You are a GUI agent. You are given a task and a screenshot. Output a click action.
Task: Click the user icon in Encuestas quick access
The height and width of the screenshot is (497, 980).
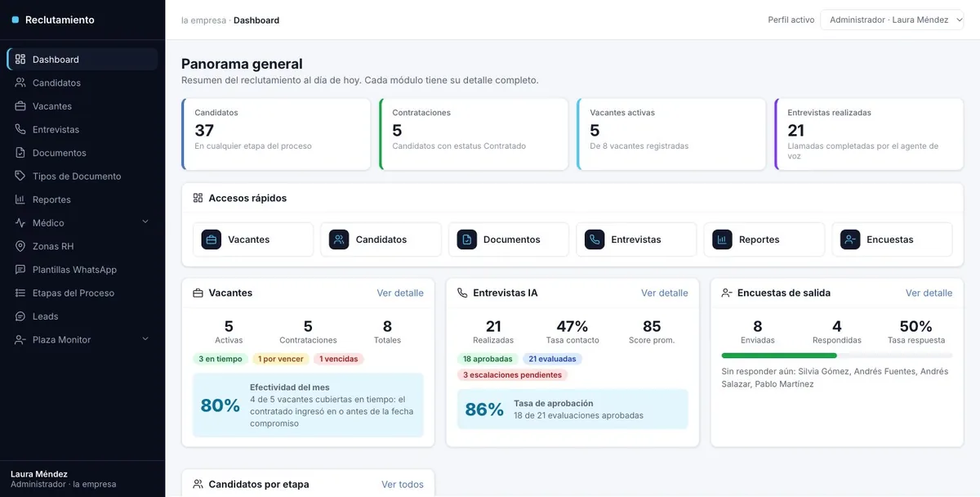pyautogui.click(x=850, y=240)
